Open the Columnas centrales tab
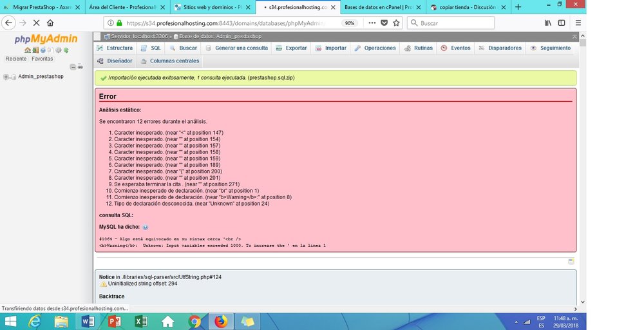This screenshot has width=644, height=330. (169, 61)
